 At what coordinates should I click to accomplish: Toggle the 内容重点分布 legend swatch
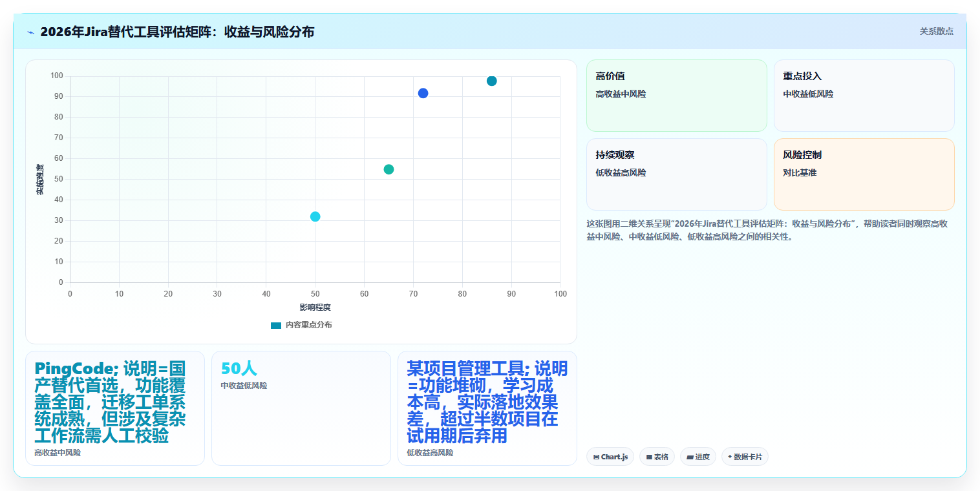pos(276,325)
